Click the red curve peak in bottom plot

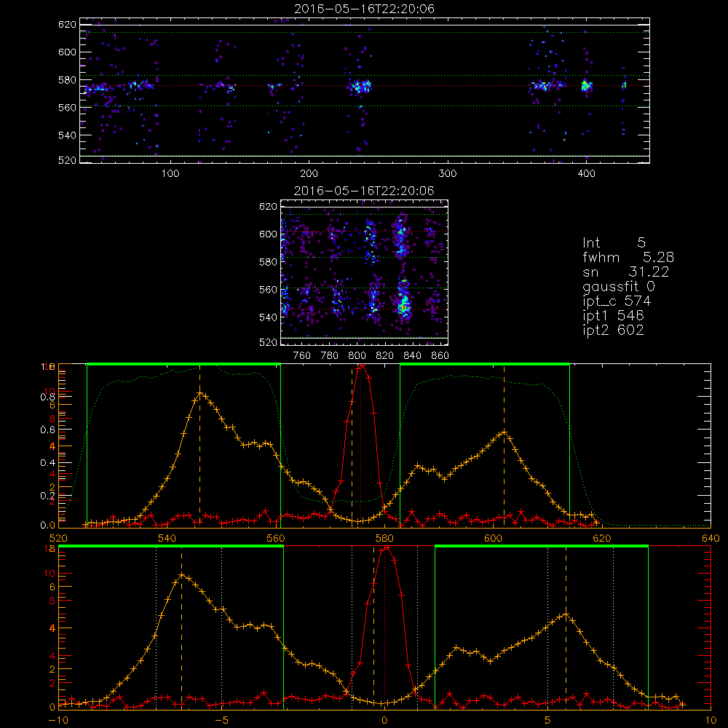click(387, 548)
